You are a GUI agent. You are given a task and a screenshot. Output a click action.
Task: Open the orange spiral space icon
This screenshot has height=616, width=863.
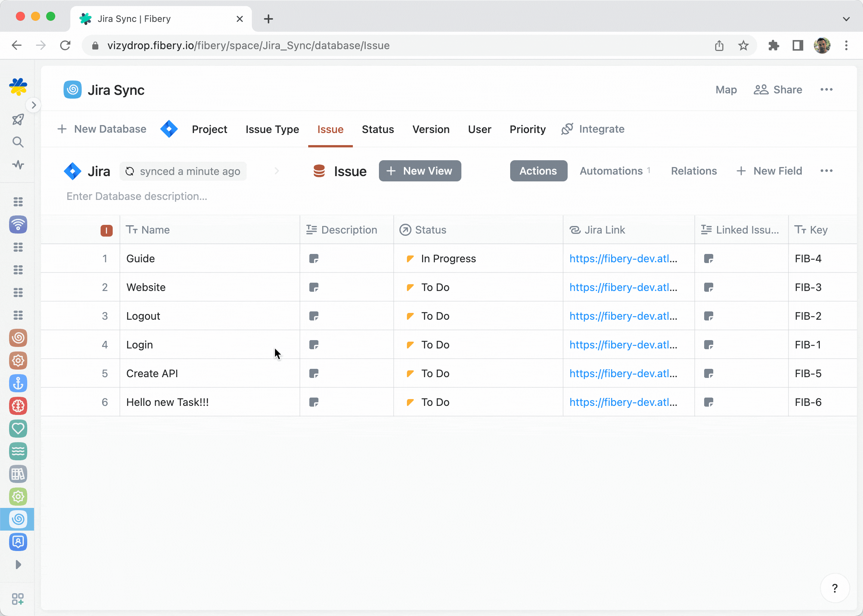18,337
